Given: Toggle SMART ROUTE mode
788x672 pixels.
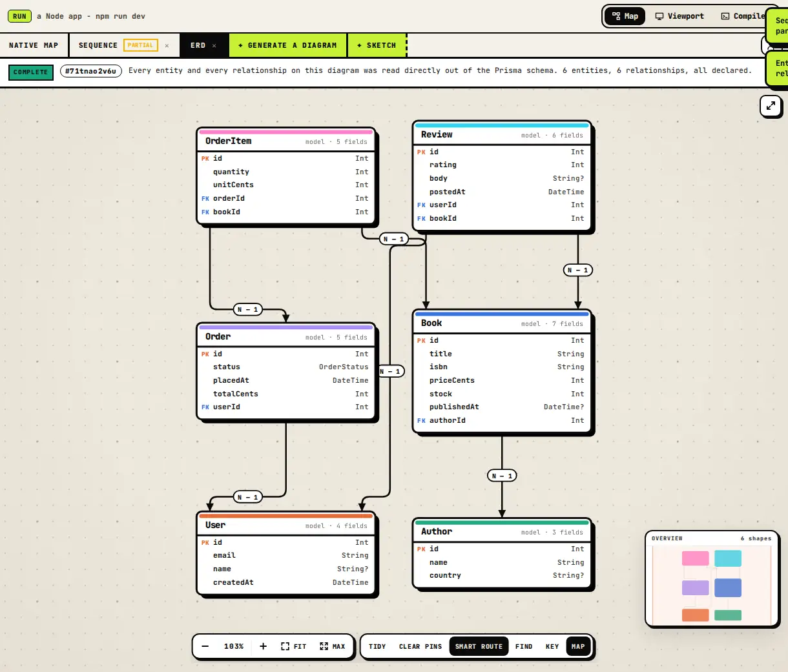Looking at the screenshot, I should click(479, 646).
